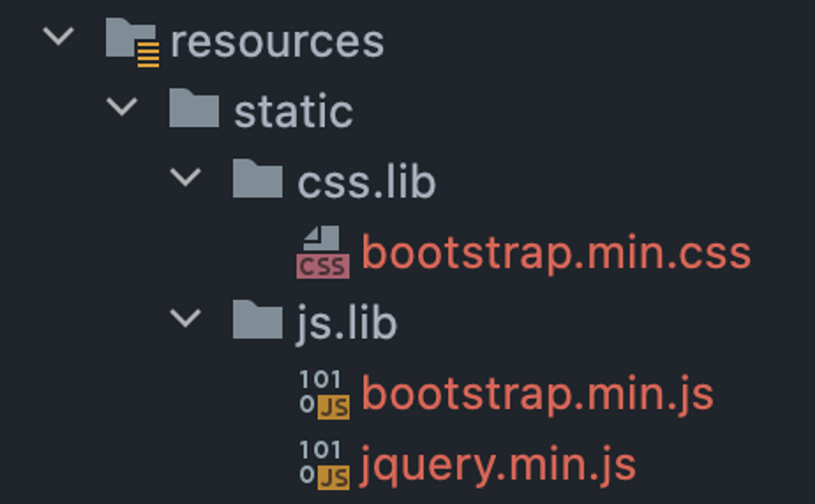Select the js.lib folder name

click(346, 324)
